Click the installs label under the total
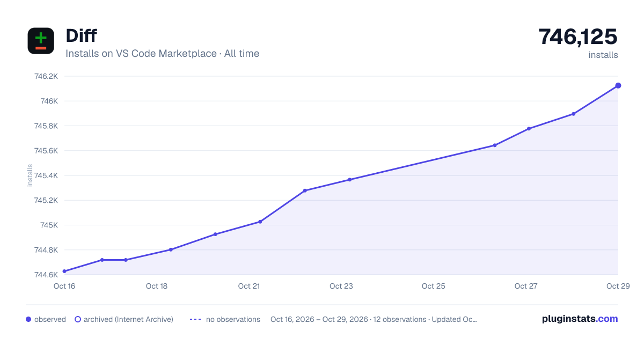The image size is (644, 338). tap(603, 55)
